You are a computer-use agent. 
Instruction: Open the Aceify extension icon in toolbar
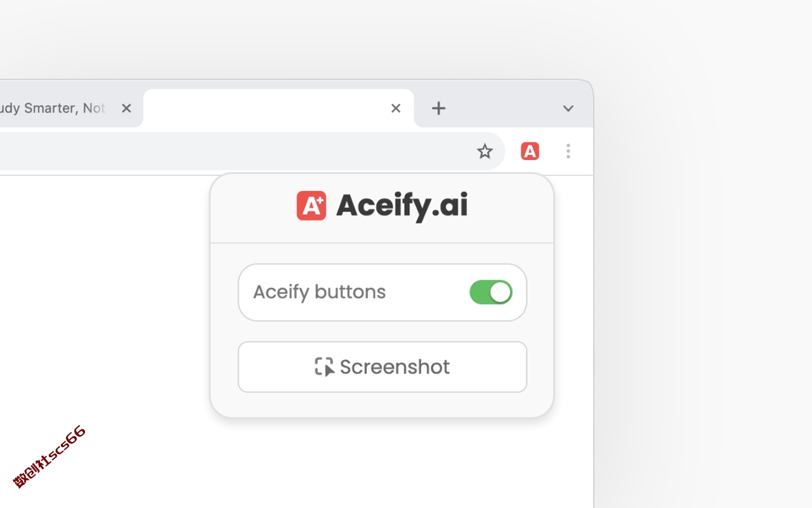point(530,151)
